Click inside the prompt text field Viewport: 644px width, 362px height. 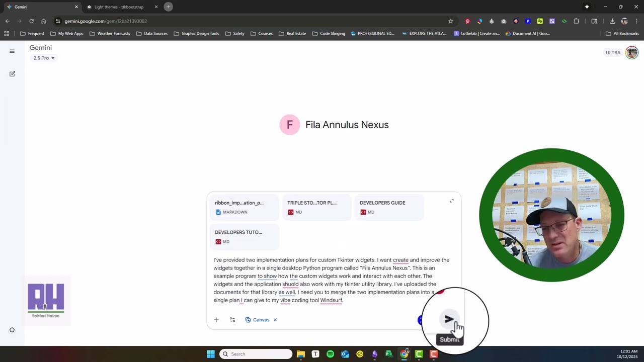coord(332,280)
